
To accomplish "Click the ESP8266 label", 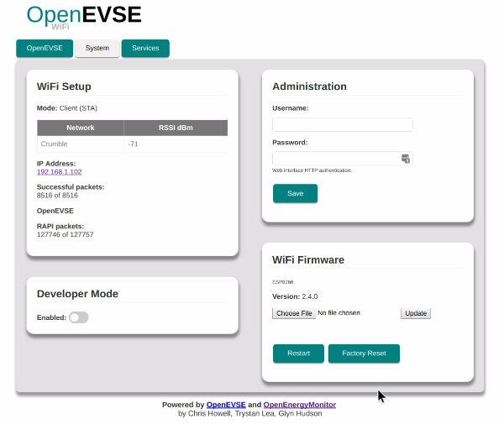I will pos(283,282).
